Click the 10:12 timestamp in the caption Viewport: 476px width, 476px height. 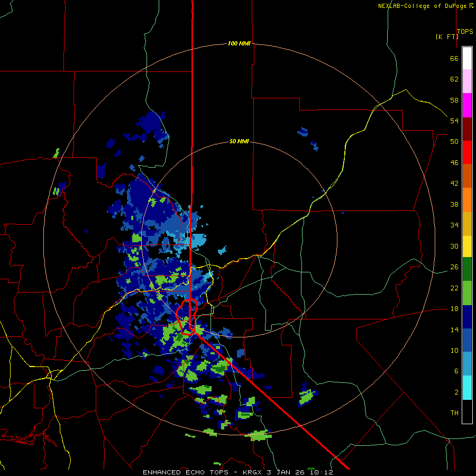tap(322, 472)
